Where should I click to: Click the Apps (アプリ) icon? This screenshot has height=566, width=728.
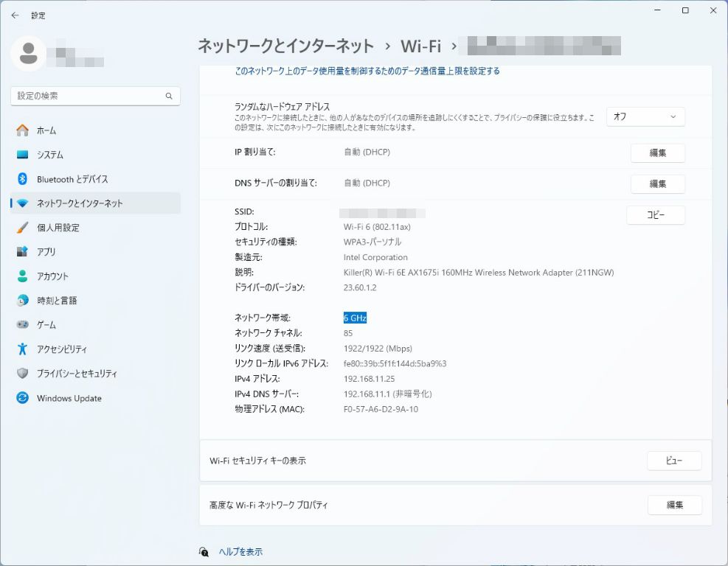click(x=22, y=252)
